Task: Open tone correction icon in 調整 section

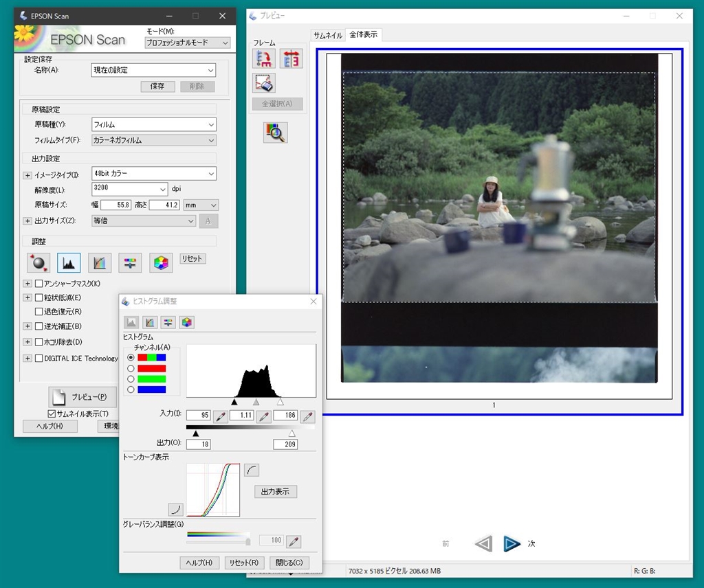Action: tap(99, 263)
